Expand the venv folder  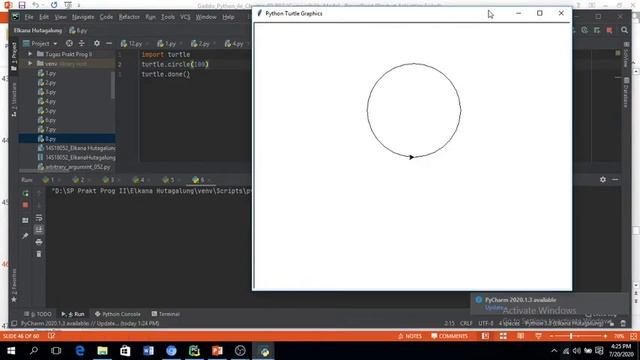point(30,64)
